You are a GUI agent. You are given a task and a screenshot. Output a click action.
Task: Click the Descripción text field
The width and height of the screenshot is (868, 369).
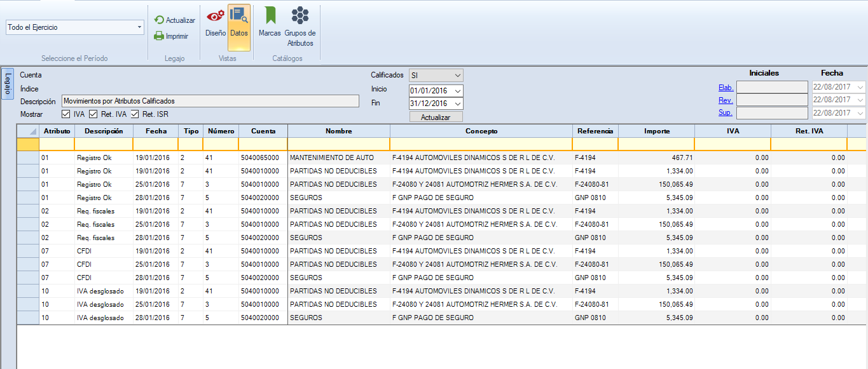(210, 101)
